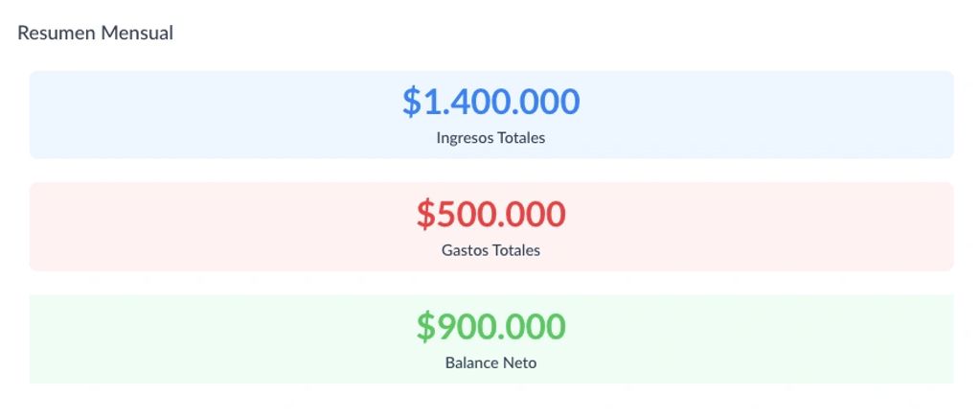
Task: Click the word Totales under $500.000
Action: (516, 250)
